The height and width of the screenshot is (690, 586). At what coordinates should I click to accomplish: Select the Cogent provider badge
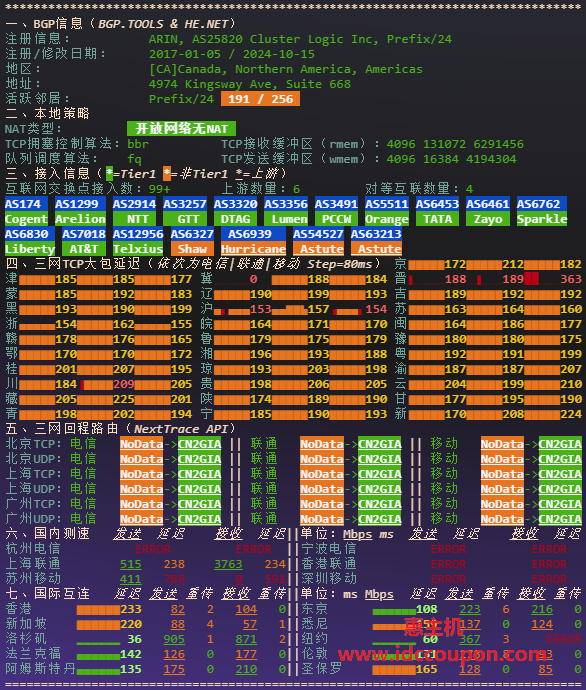coord(26,219)
